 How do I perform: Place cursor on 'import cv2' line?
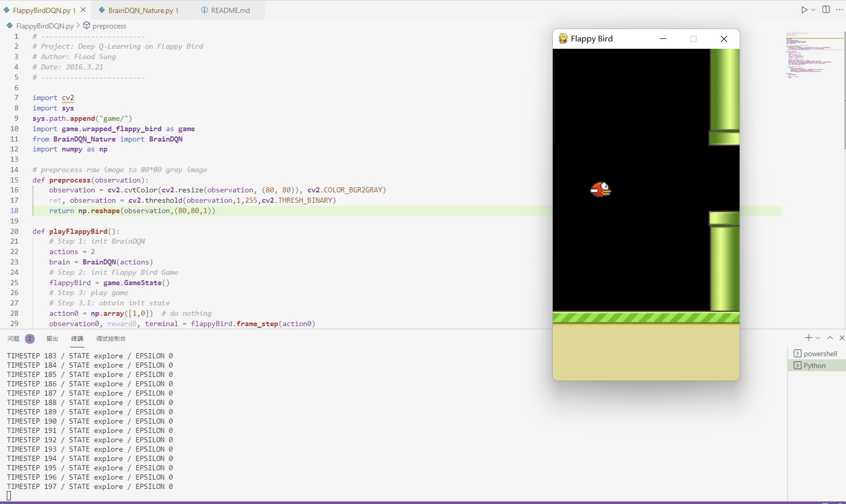[x=53, y=97]
